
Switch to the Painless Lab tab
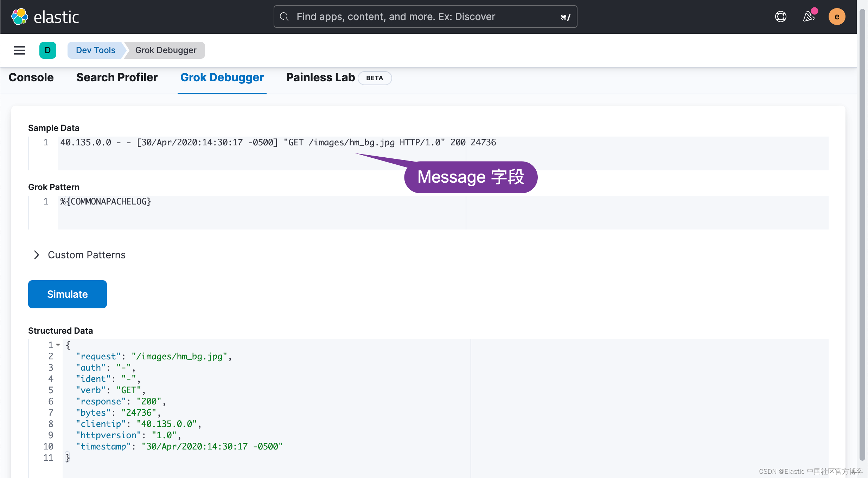click(x=320, y=77)
